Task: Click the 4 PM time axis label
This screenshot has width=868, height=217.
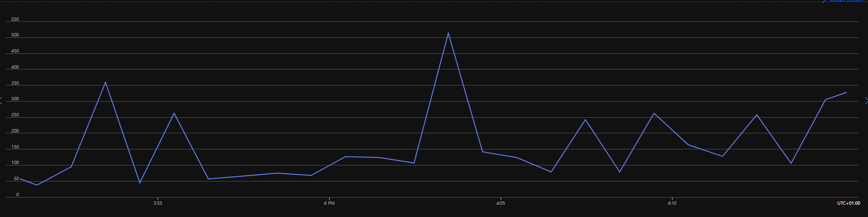Action: tap(329, 203)
